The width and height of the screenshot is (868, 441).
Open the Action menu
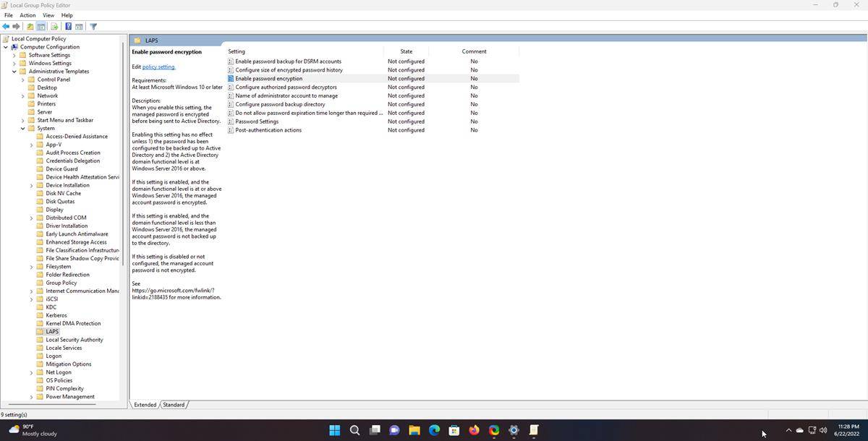[27, 14]
